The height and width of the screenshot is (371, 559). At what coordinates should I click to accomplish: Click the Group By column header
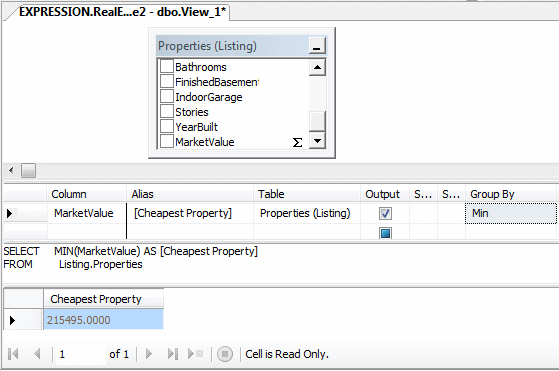pyautogui.click(x=511, y=194)
